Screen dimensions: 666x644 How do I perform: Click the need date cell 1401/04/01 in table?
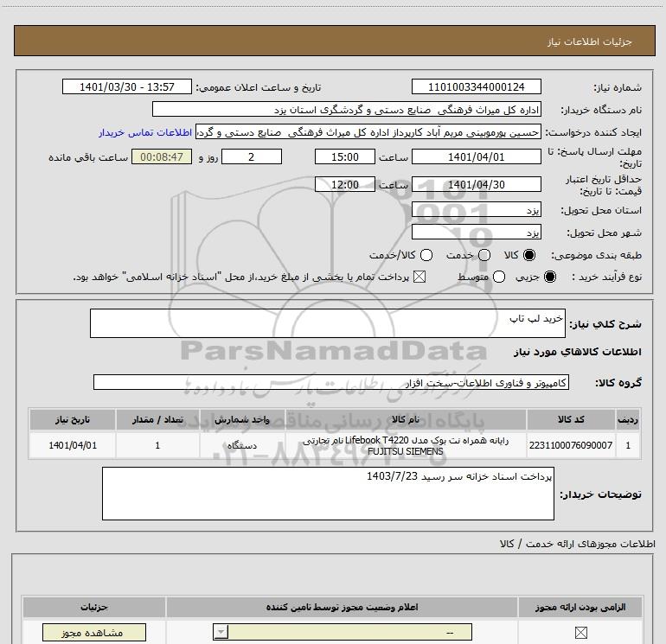coord(73,445)
